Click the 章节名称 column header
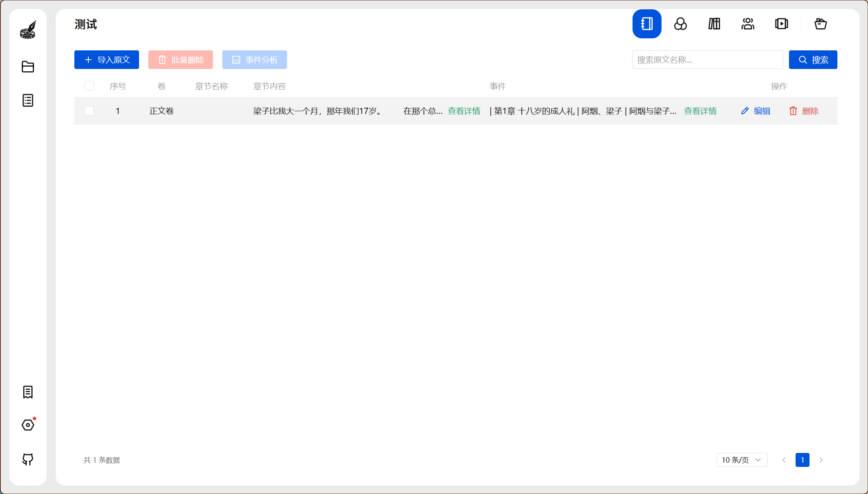This screenshot has width=868, height=494. [211, 86]
